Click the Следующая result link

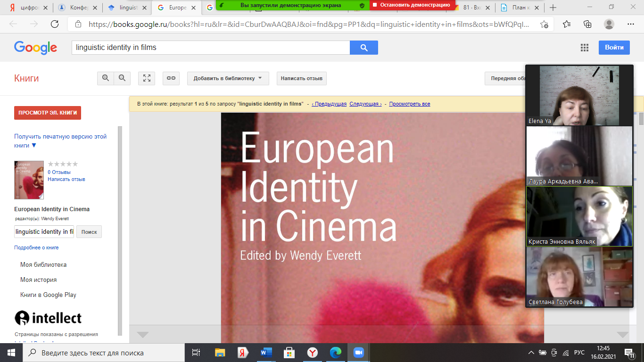(x=365, y=104)
